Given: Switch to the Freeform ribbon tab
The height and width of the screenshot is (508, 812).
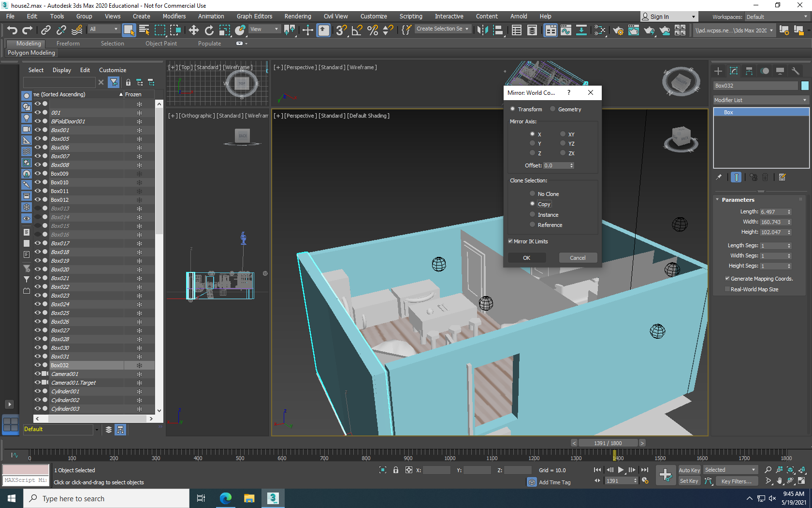Looking at the screenshot, I should tap(68, 43).
